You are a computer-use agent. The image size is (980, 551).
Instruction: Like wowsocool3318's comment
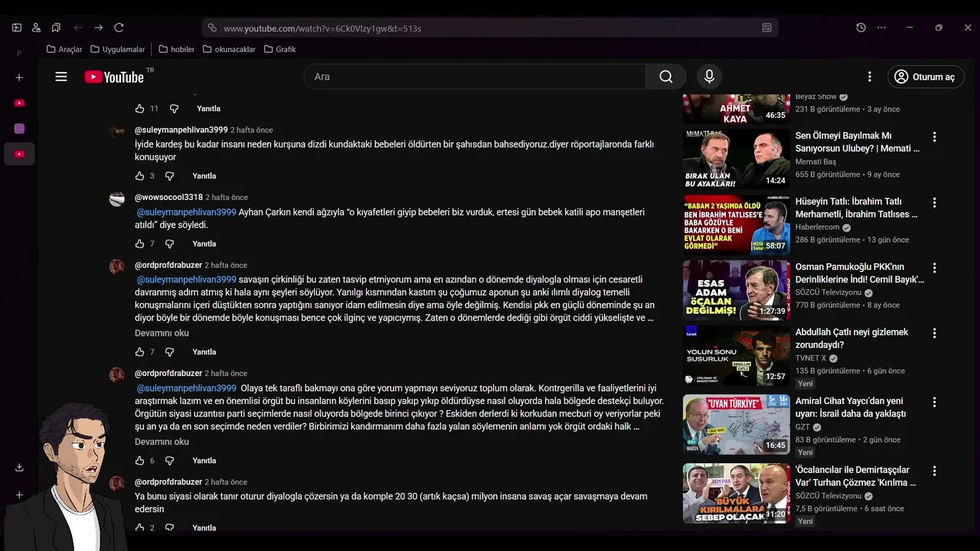click(139, 243)
